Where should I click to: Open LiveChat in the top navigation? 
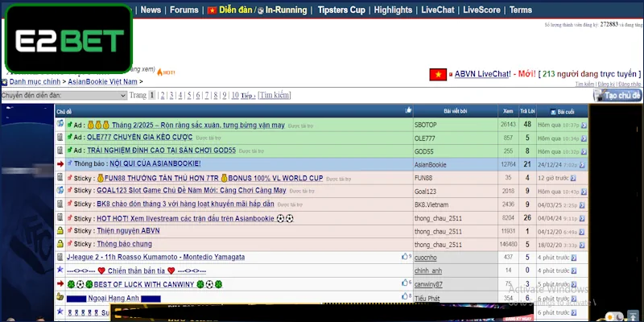pos(438,10)
